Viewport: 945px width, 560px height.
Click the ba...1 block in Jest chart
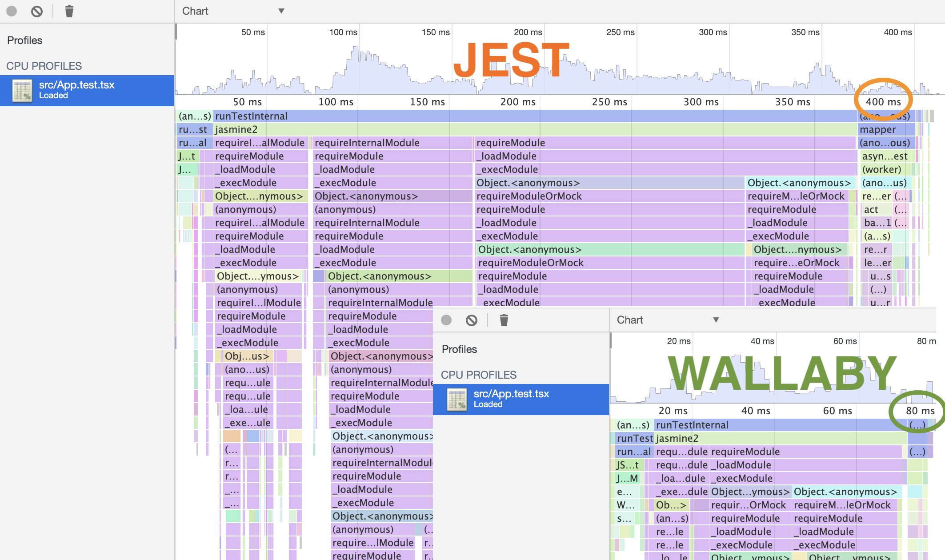point(877,223)
